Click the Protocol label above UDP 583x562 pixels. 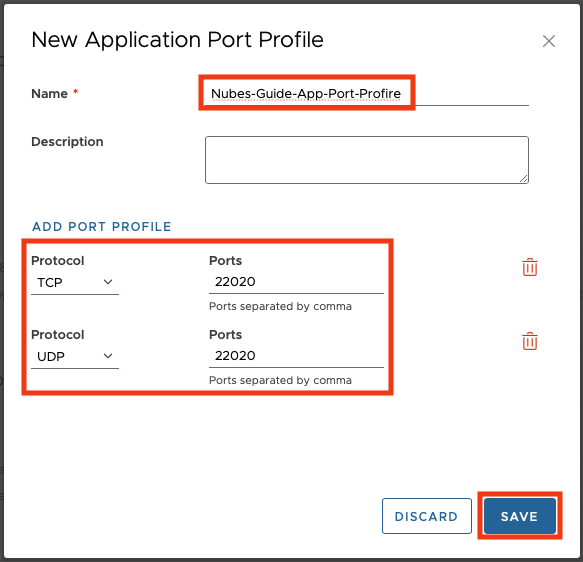58,335
